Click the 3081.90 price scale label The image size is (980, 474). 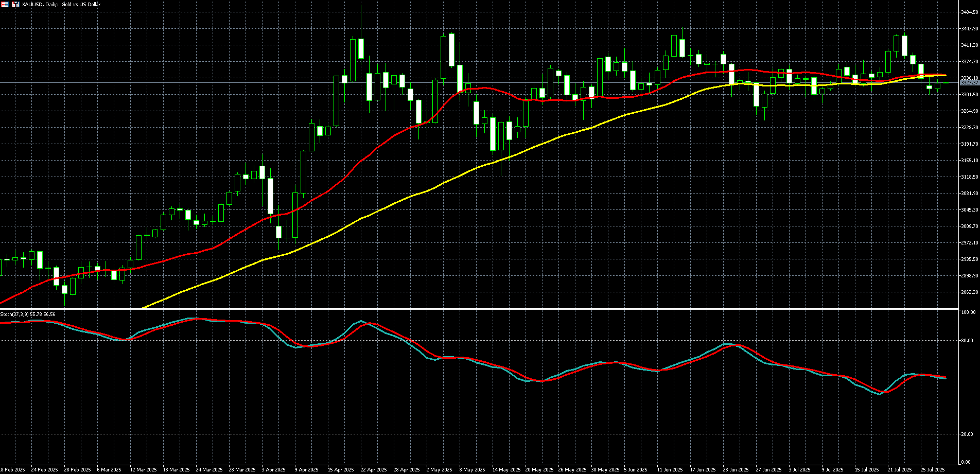(969, 194)
